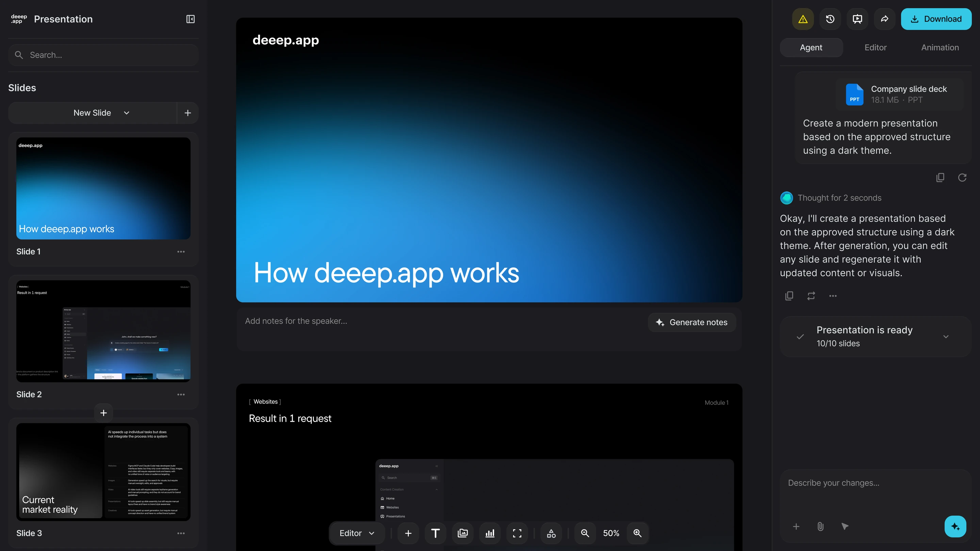Select Slide 2 thumbnail
This screenshot has width=980, height=551.
tap(103, 331)
